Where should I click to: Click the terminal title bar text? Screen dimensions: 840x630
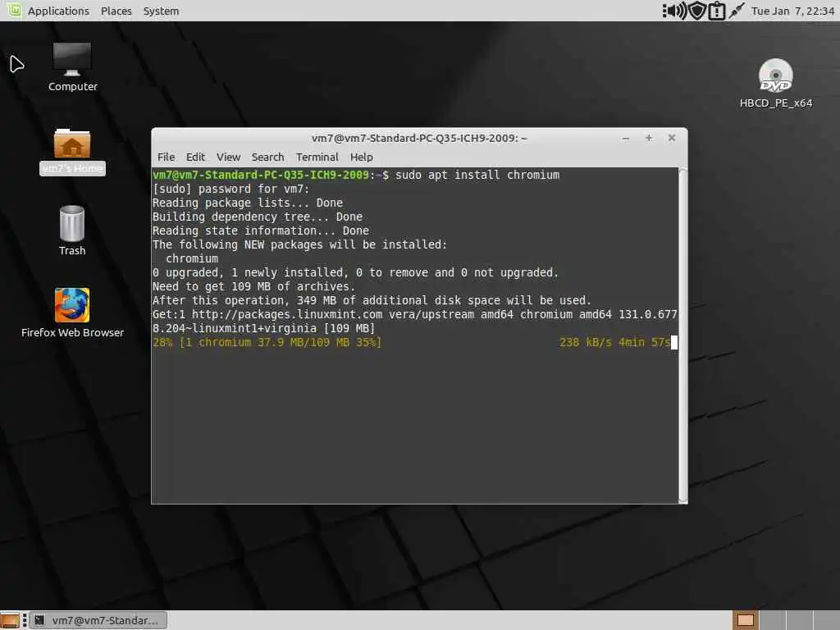click(x=419, y=138)
